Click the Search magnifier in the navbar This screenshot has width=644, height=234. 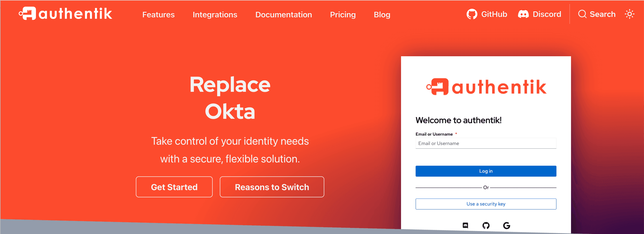pos(582,14)
